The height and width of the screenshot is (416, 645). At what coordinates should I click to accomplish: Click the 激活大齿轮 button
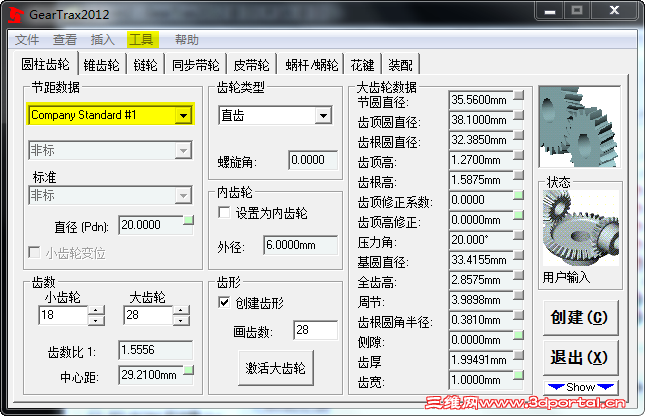(276, 368)
